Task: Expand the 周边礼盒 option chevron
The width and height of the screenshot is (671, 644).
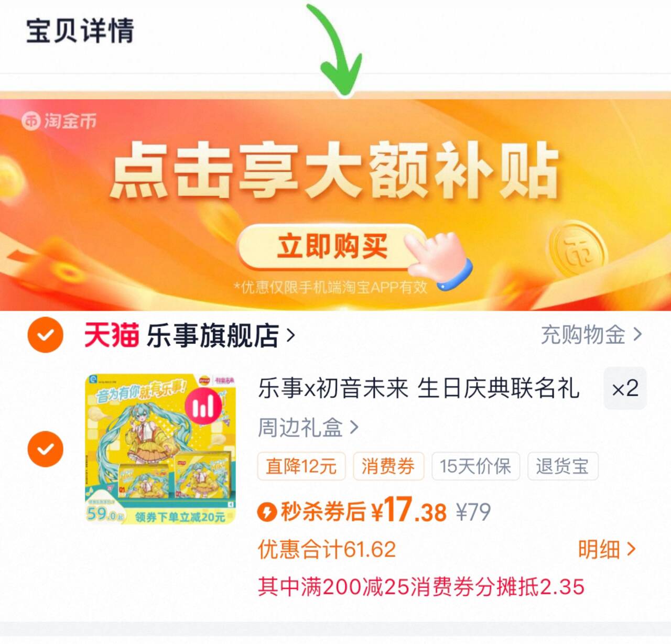Action: click(x=354, y=428)
